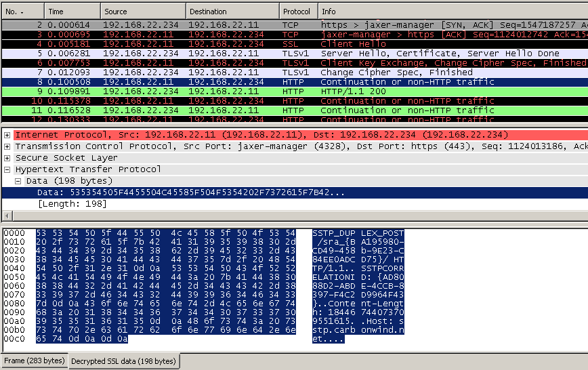Click the Source column header
This screenshot has height=370, width=588.
coord(142,12)
